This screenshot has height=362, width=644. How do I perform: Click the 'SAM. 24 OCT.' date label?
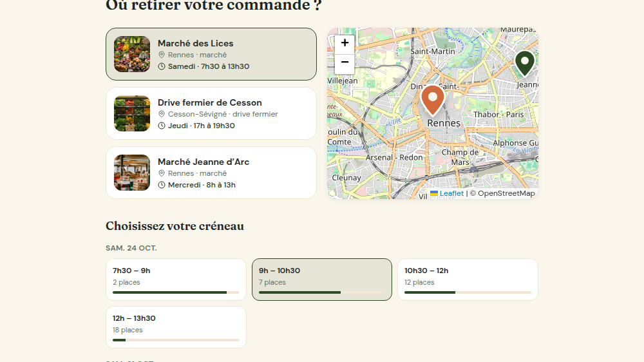point(131,248)
